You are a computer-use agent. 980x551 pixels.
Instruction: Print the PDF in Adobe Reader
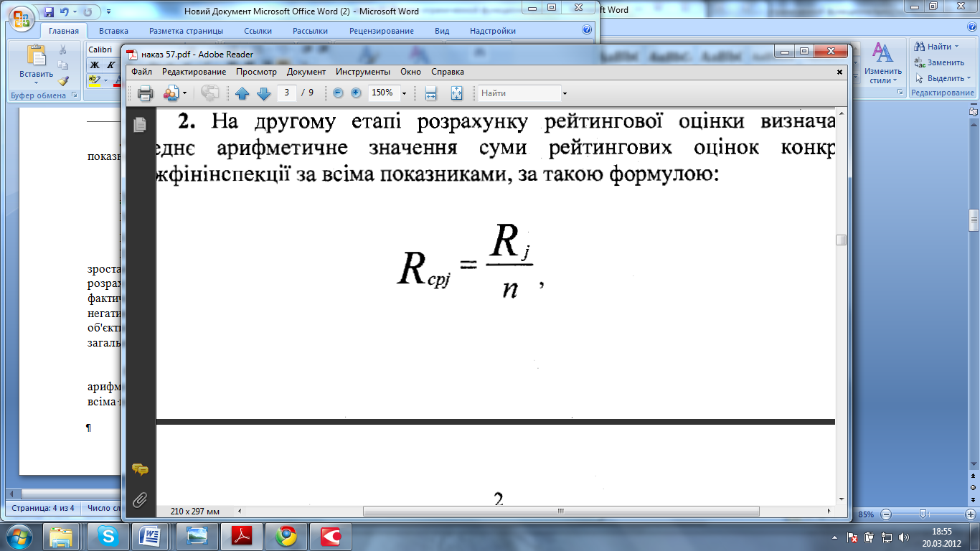[x=145, y=93]
